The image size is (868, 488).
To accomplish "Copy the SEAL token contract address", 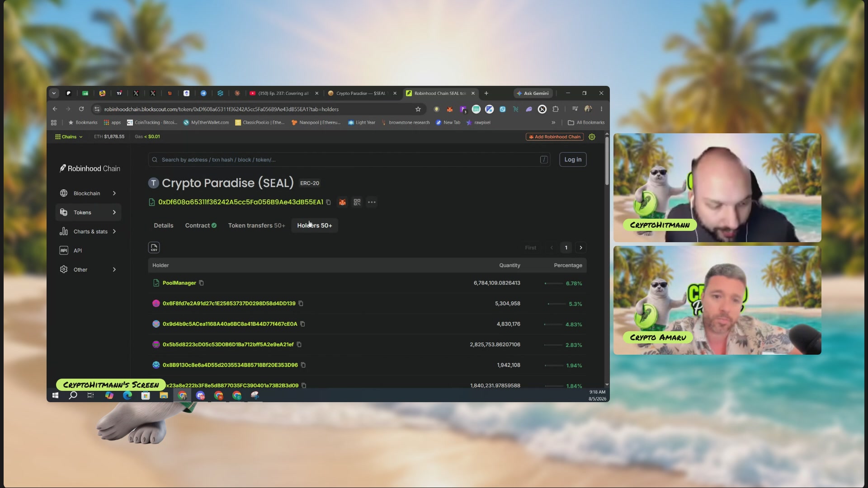I will [x=329, y=202].
